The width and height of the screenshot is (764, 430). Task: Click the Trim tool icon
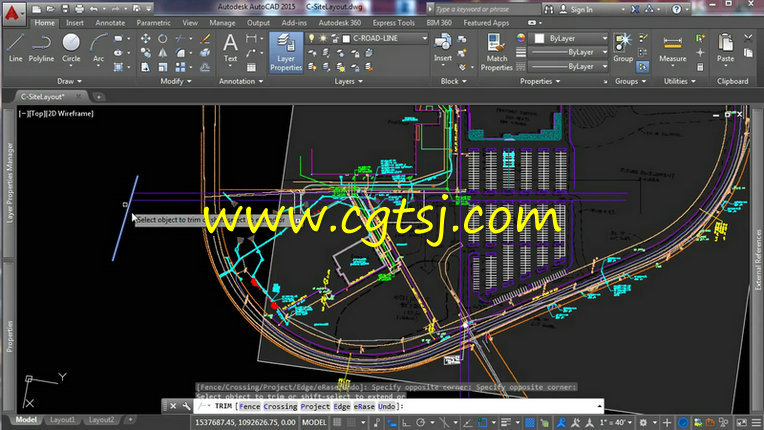181,38
